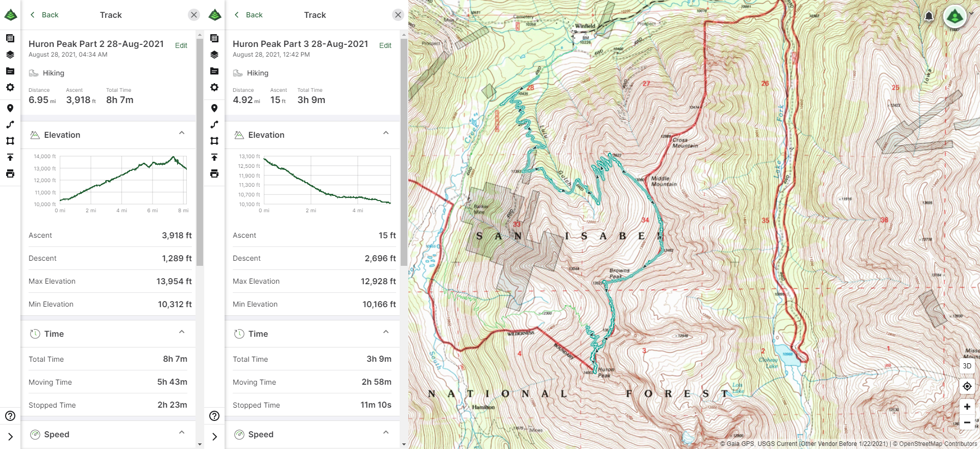Open help icon in second sidebar

click(214, 416)
